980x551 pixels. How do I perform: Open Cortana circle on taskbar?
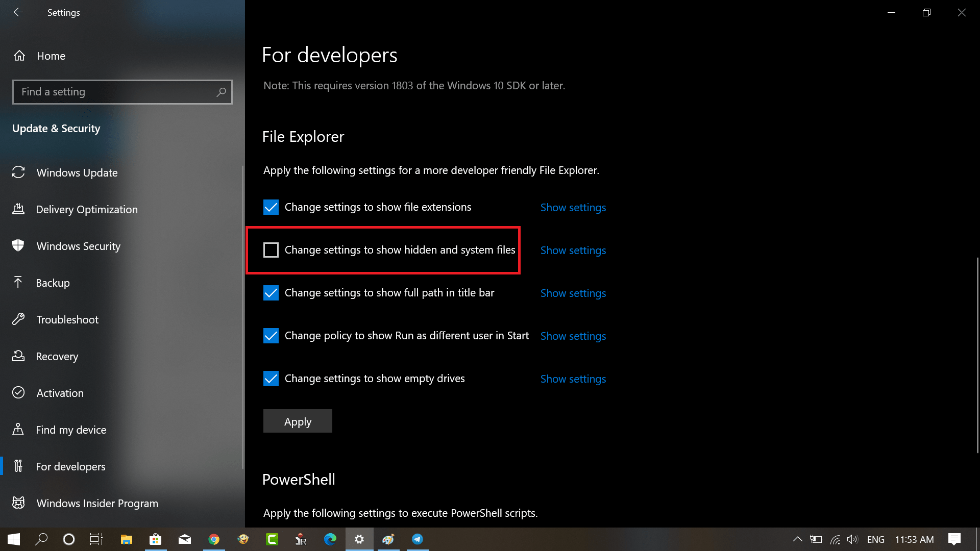[69, 539]
